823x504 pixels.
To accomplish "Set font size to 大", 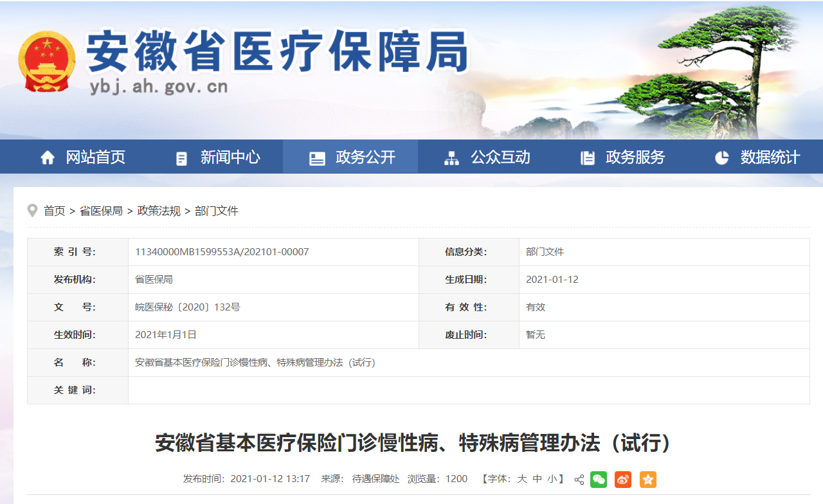I will point(522,479).
